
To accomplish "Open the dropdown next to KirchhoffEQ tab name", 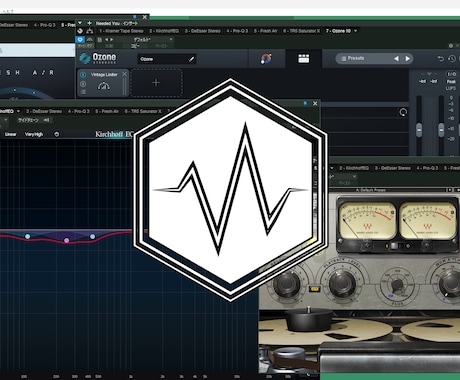I will click(x=19, y=111).
